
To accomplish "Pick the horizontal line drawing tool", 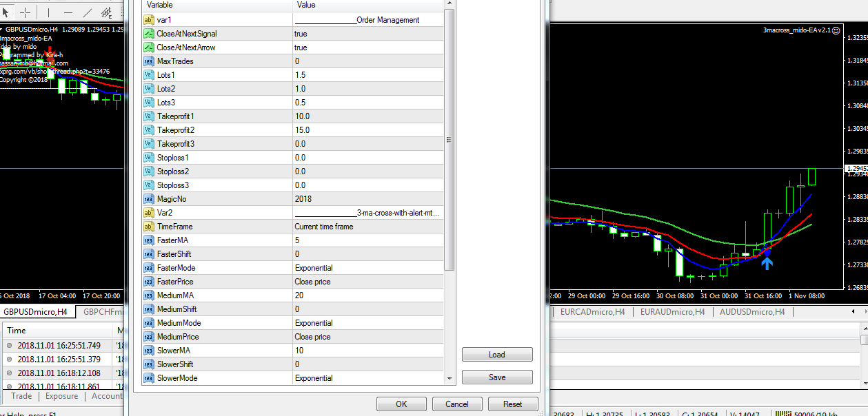I will (68, 12).
